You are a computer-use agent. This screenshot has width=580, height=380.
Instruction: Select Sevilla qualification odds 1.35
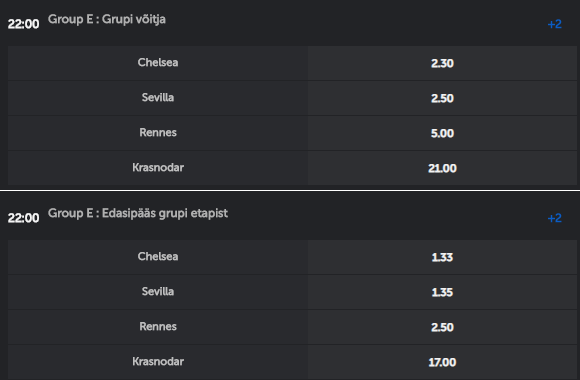[x=442, y=292]
